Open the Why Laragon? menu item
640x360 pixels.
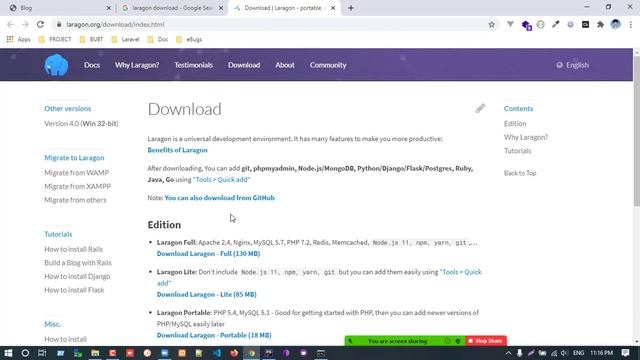137,65
